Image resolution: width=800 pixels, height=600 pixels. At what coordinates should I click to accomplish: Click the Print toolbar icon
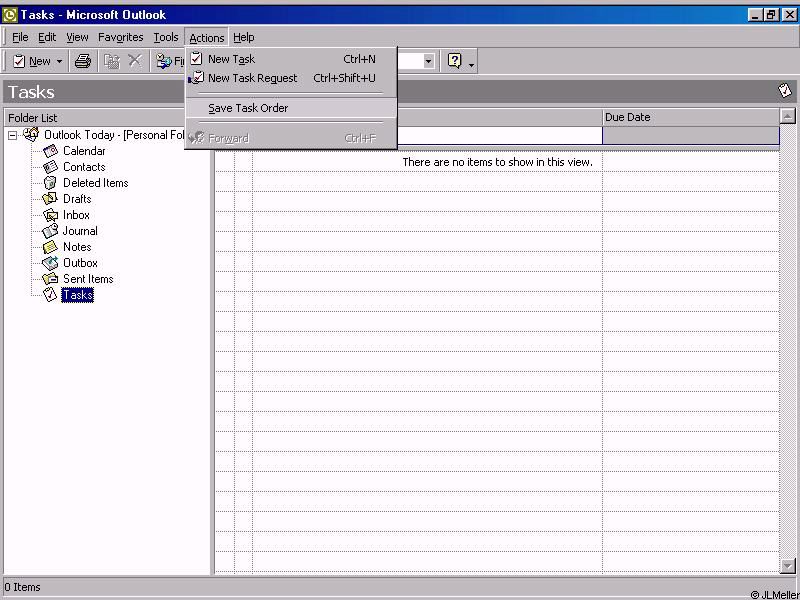coord(83,61)
